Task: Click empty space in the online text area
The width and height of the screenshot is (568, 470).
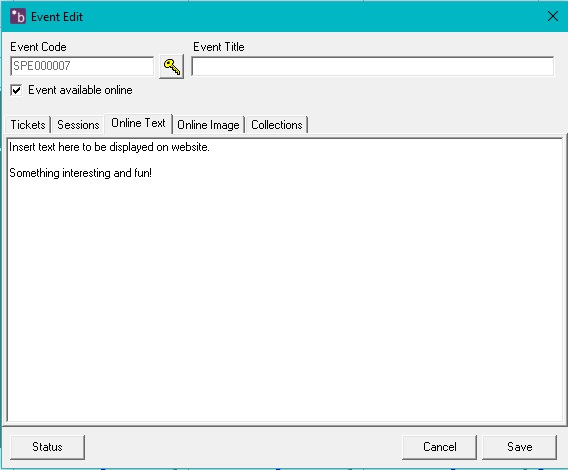Action: tap(284, 297)
